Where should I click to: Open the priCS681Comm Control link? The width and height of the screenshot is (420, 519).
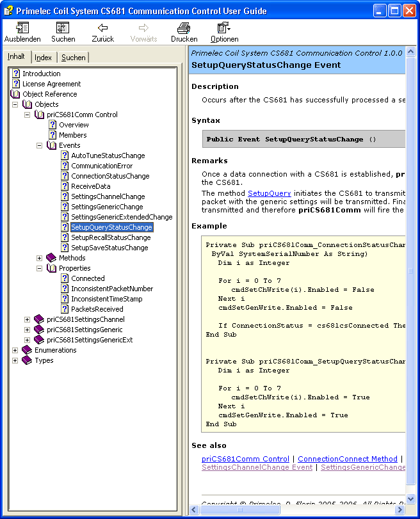pyautogui.click(x=245, y=459)
